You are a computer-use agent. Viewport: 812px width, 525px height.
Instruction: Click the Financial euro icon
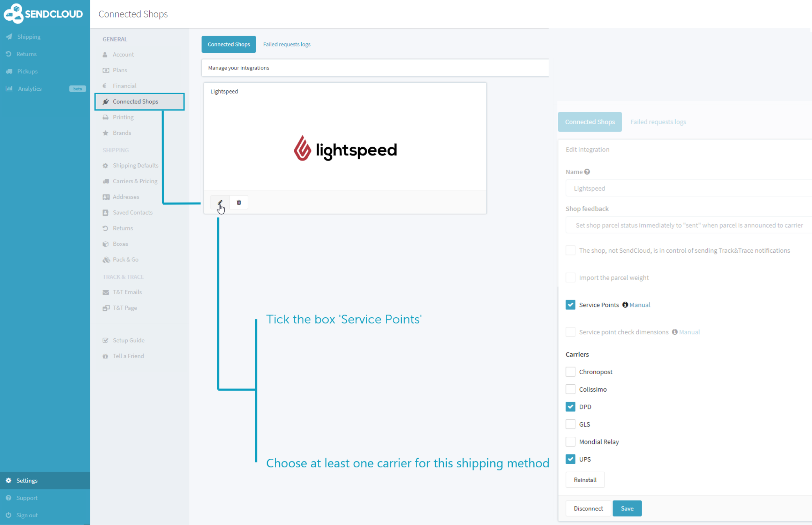click(x=105, y=86)
